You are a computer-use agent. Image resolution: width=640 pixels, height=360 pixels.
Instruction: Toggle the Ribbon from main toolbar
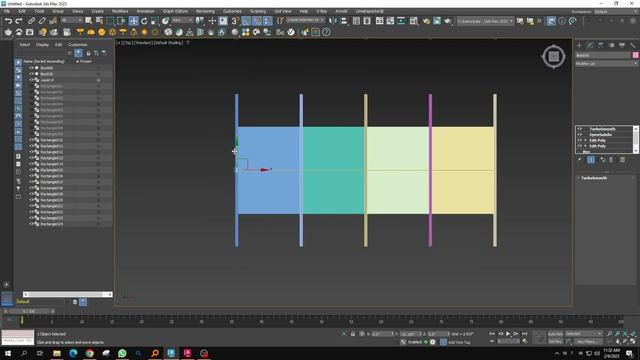tap(380, 21)
